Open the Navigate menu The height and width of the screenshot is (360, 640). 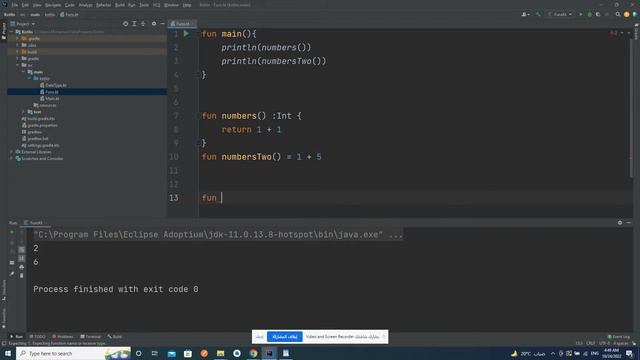pos(53,5)
